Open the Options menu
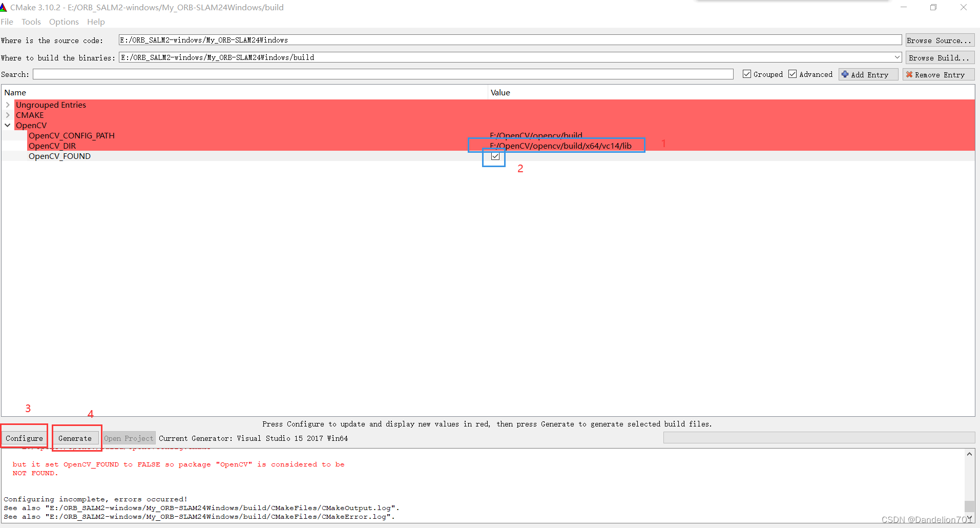980x528 pixels. click(x=64, y=22)
